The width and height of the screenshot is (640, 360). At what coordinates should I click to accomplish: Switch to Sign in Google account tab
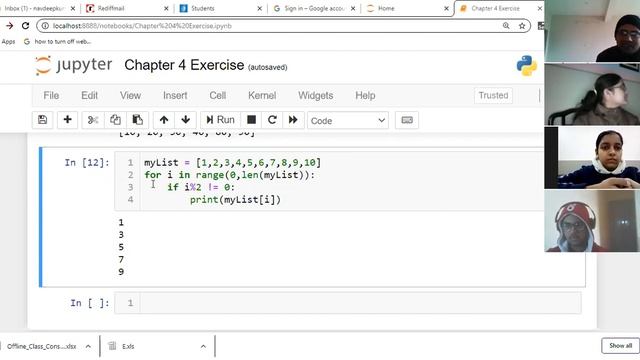(314, 8)
